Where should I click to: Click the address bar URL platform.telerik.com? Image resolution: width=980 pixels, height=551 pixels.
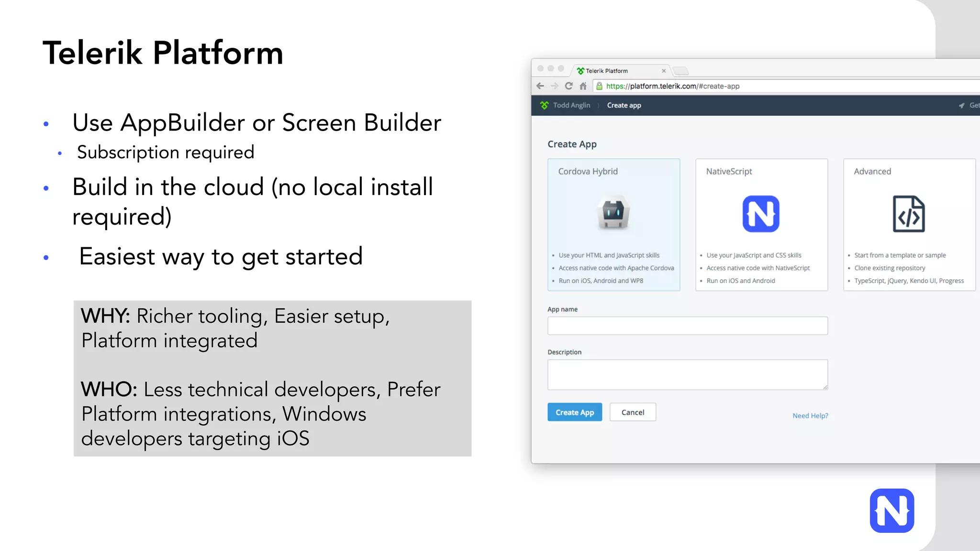[673, 86]
